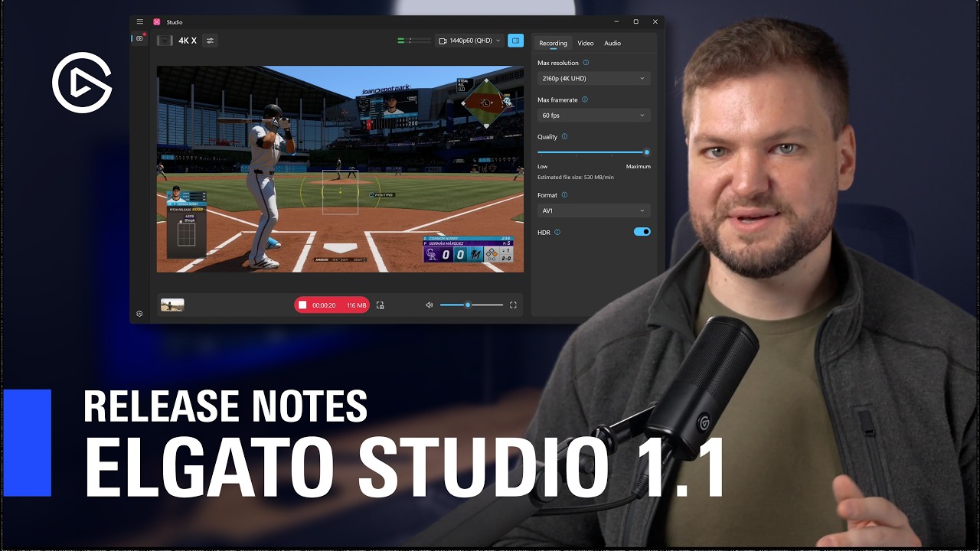
Task: Open Studio settings gear
Action: [139, 314]
